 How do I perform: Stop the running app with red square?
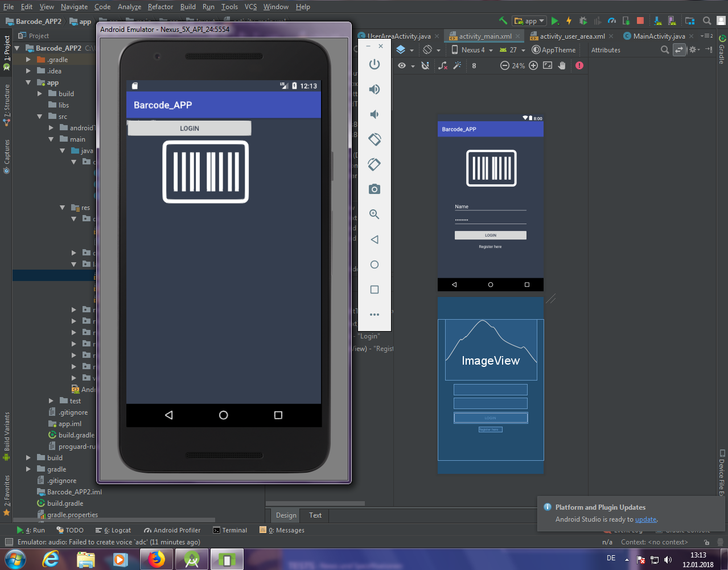640,21
